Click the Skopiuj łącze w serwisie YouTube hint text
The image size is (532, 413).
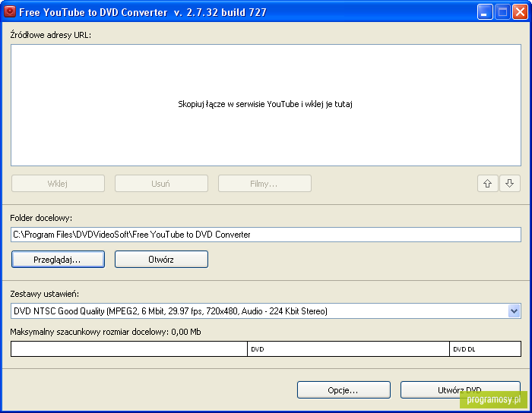point(265,104)
